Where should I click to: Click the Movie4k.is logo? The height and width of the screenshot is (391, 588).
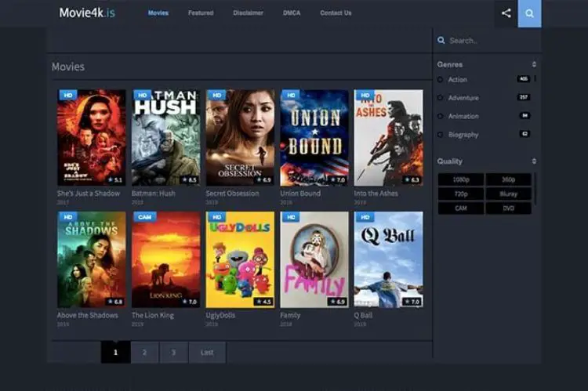pos(87,13)
